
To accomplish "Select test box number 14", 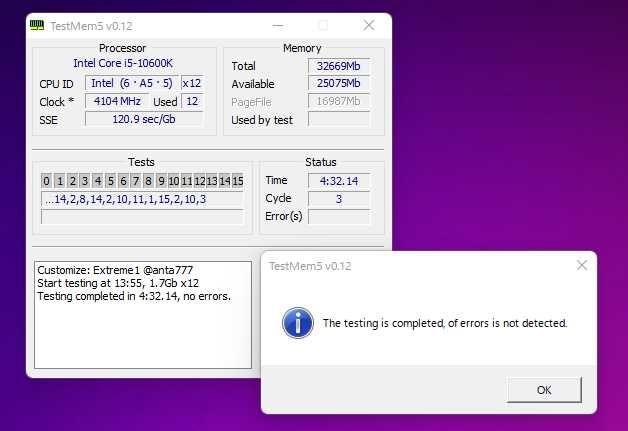I will click(225, 181).
